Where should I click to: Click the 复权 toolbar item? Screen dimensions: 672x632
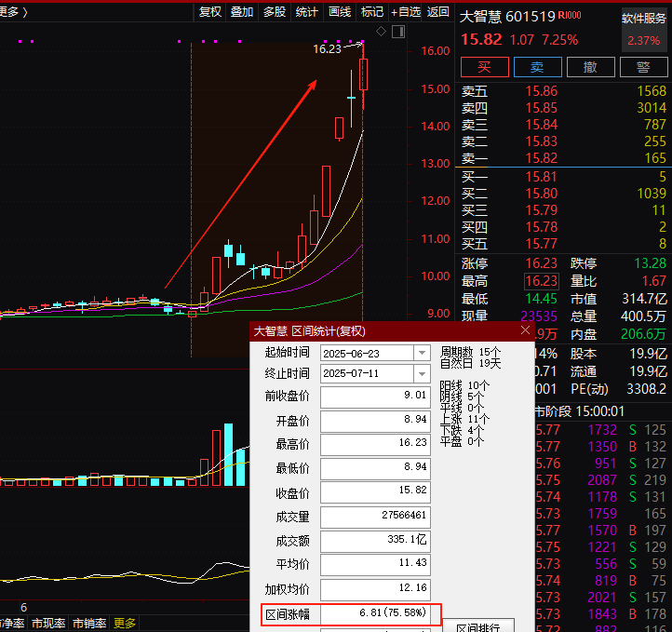click(x=209, y=12)
